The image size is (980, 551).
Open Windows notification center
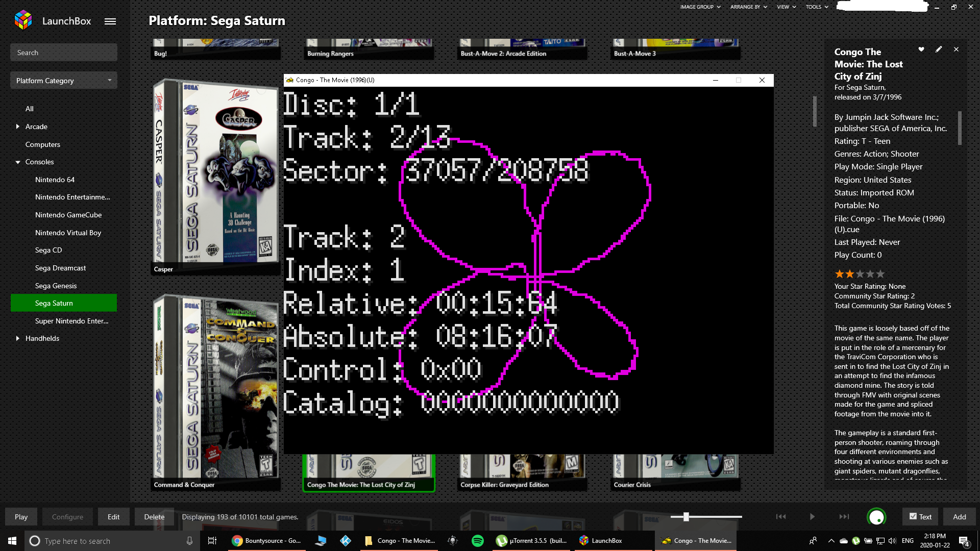[x=964, y=541]
